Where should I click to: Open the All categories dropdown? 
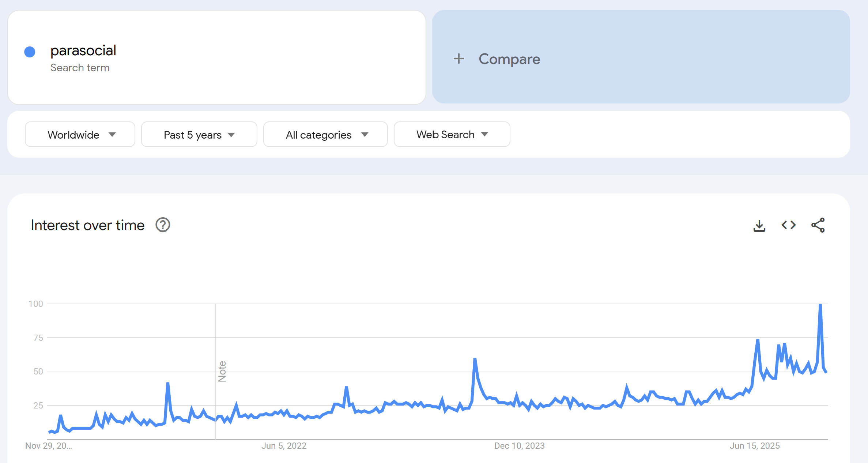pos(325,135)
